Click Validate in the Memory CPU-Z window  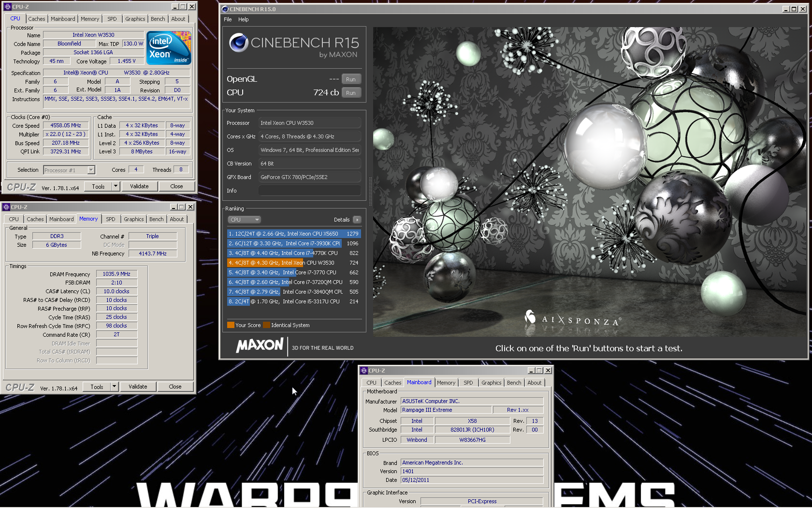(x=138, y=387)
